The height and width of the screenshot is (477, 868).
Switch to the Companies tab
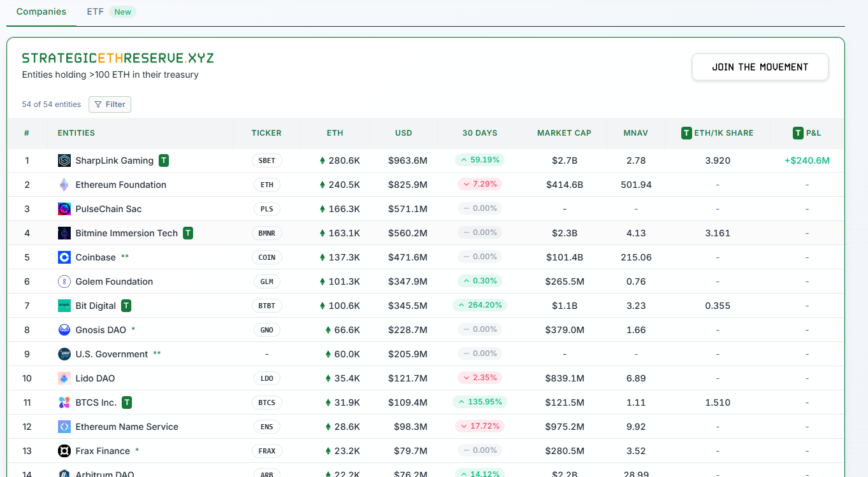41,11
